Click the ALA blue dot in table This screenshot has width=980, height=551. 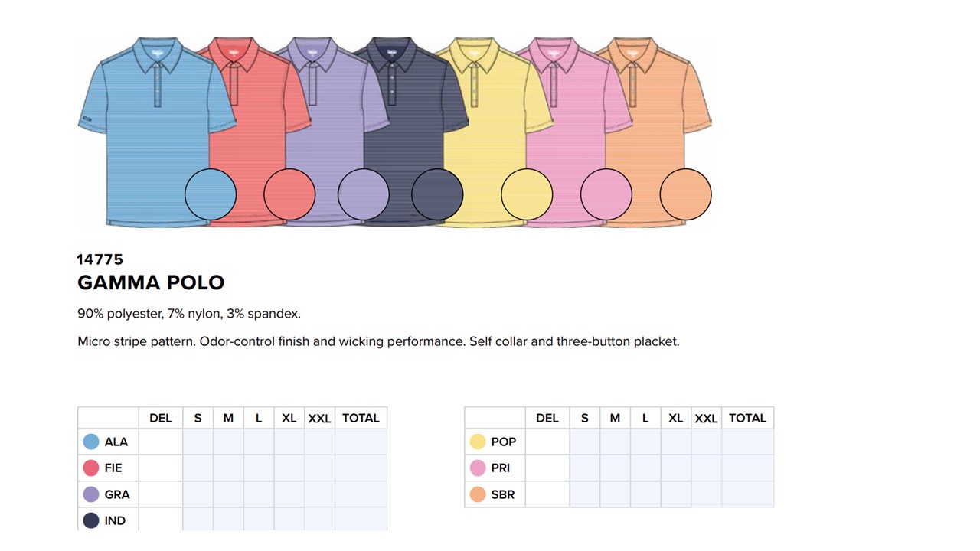(x=91, y=442)
